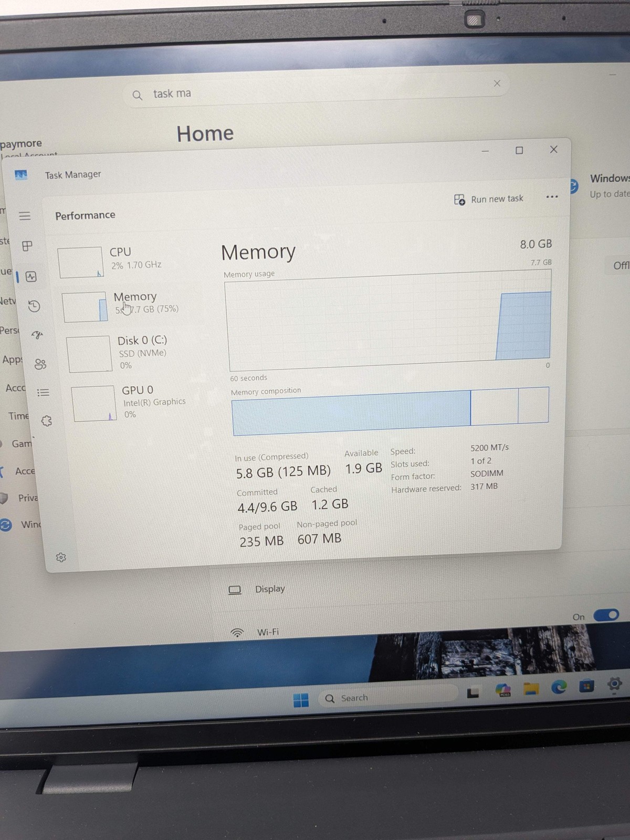Click the Display icon in Settings window
The image size is (630, 840).
tap(235, 590)
